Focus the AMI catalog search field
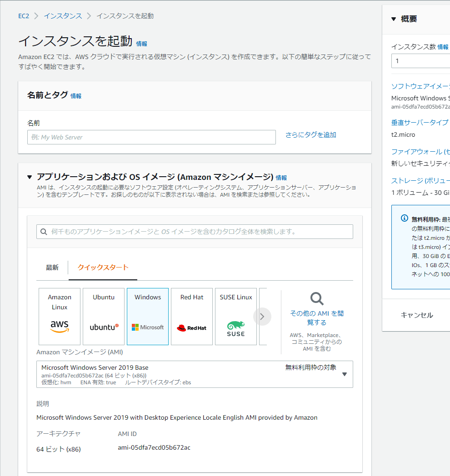Viewport: 450px width, 476px height. click(195, 232)
